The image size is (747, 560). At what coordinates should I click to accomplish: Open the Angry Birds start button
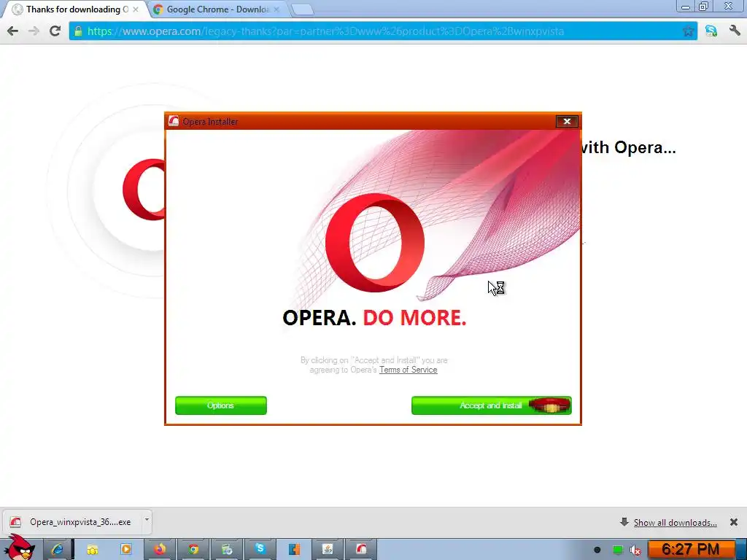pyautogui.click(x=19, y=548)
